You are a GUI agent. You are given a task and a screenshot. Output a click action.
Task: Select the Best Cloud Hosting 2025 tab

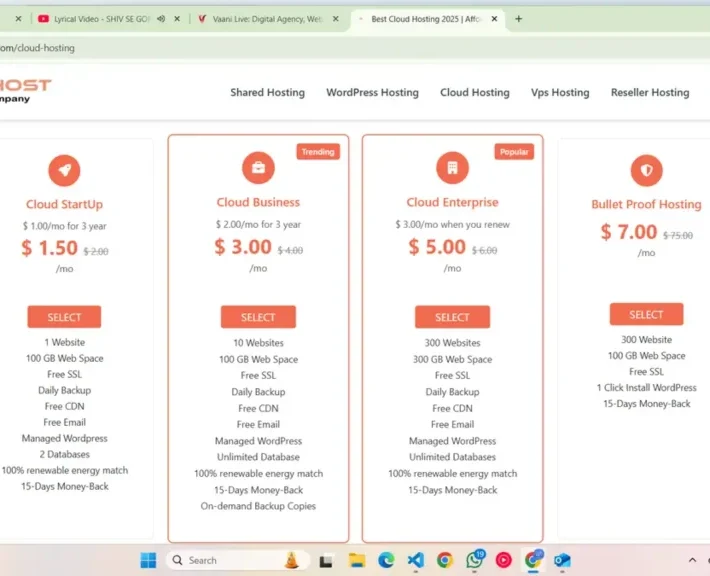pyautogui.click(x=426, y=19)
